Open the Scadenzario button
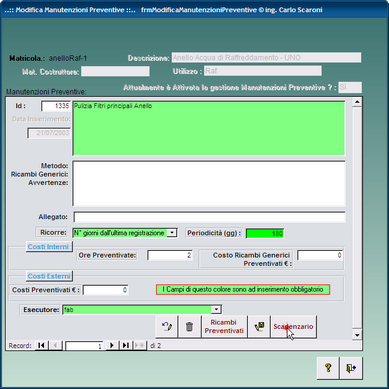389x389 pixels. pos(293,327)
